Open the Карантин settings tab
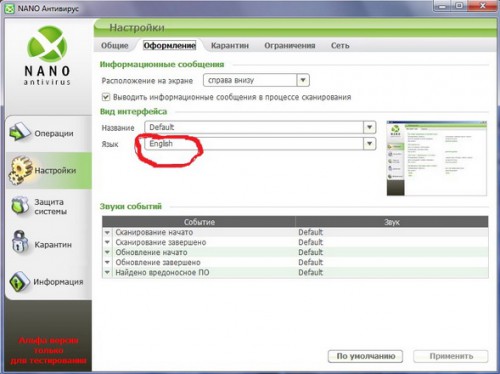 click(230, 46)
